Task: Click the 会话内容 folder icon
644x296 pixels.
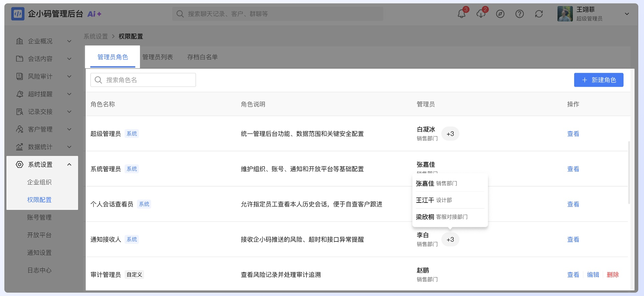Action: point(19,59)
